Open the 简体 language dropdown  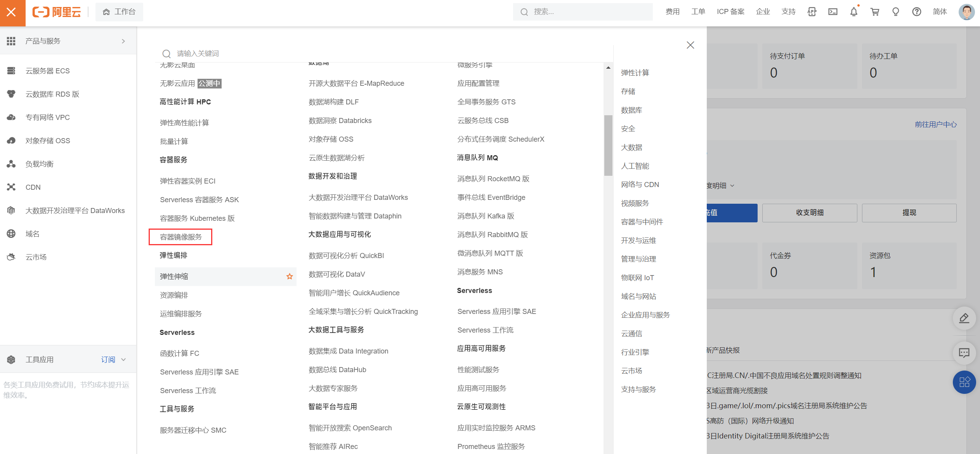[x=940, y=12]
